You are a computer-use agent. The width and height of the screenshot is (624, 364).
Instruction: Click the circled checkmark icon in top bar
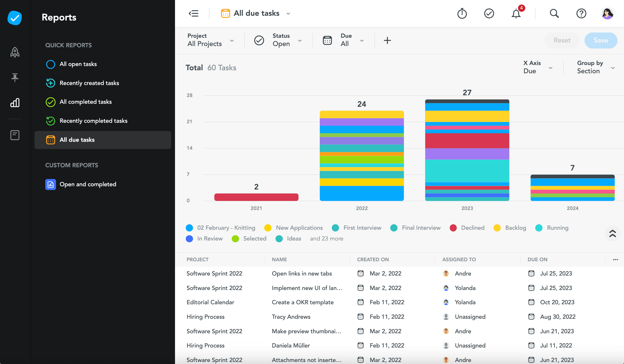(489, 13)
